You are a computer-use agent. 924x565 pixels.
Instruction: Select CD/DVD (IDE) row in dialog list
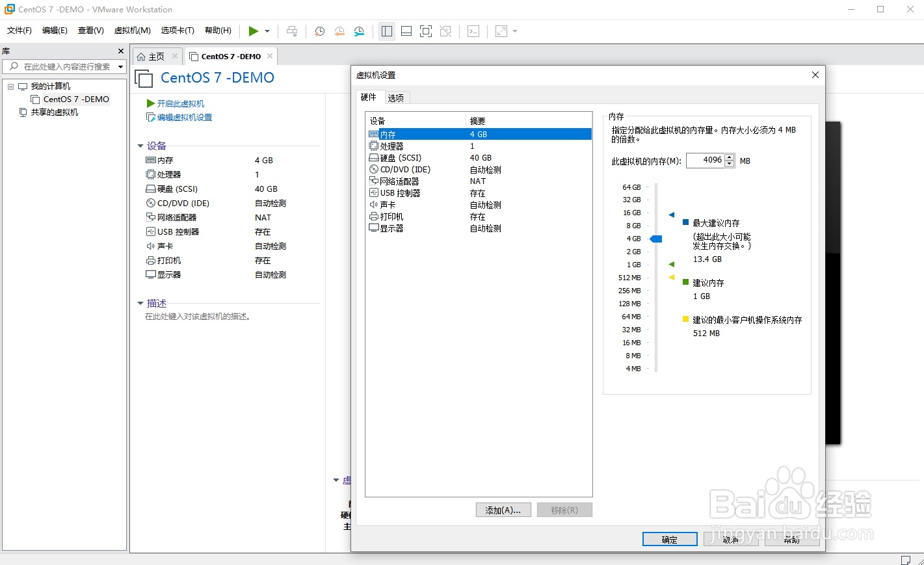[x=479, y=170]
